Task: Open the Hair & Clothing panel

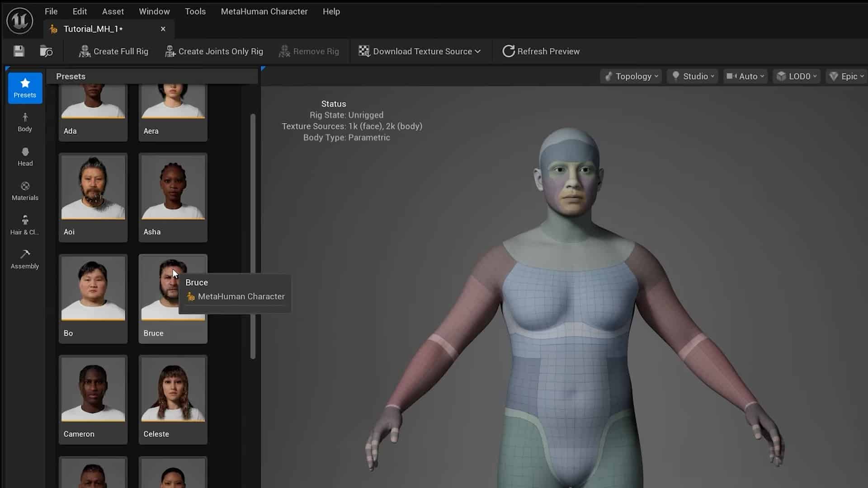Action: 25,225
